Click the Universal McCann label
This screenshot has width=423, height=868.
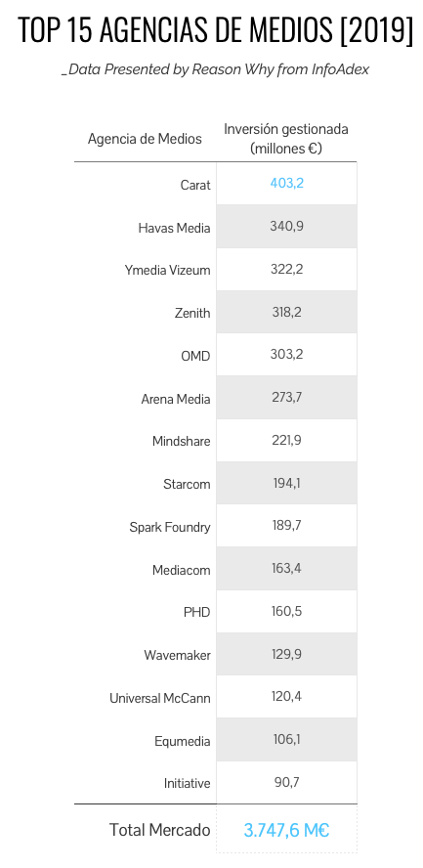(160, 698)
